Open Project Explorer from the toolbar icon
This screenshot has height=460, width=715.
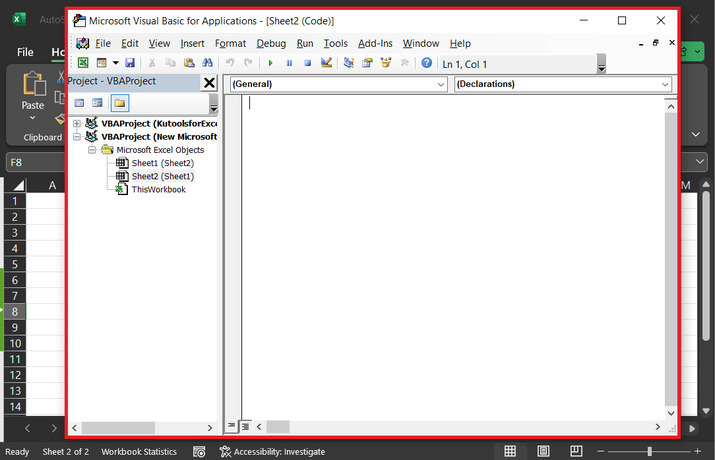point(349,63)
